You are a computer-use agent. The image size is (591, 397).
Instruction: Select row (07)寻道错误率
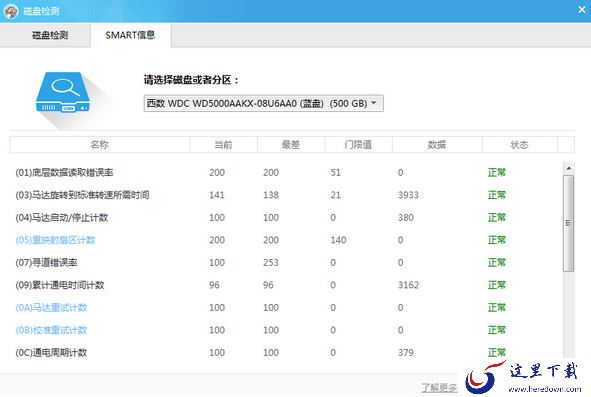coord(286,262)
